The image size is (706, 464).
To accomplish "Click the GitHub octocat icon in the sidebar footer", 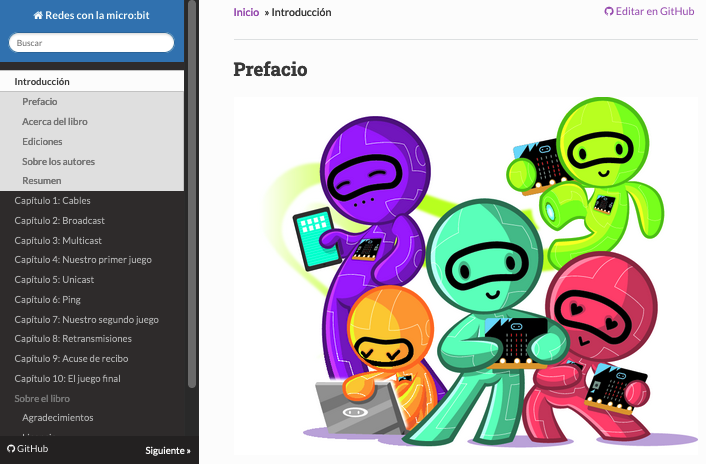I will pos(11,449).
